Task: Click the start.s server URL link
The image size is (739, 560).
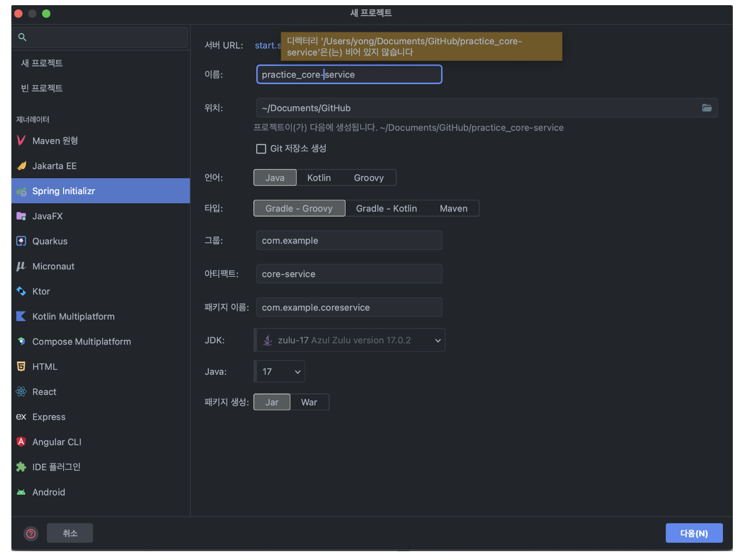Action: pos(268,45)
